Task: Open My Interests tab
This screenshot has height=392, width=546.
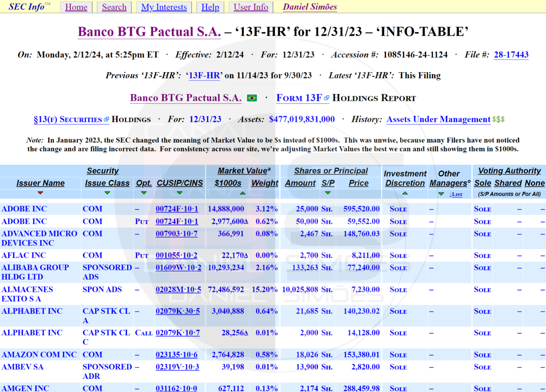Action: point(164,7)
